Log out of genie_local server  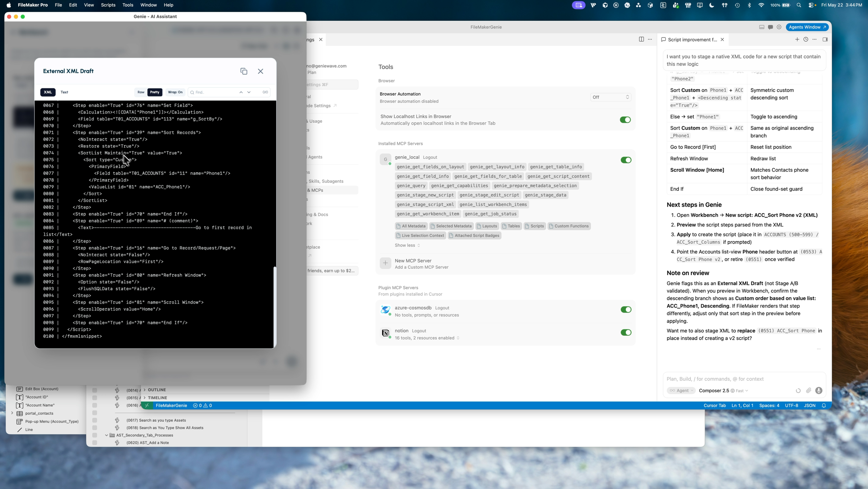tap(430, 157)
